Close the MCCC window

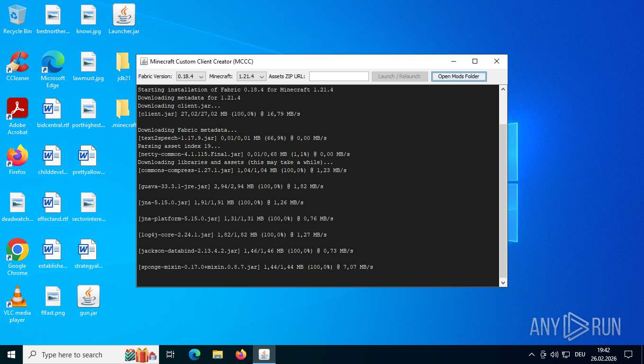click(496, 61)
